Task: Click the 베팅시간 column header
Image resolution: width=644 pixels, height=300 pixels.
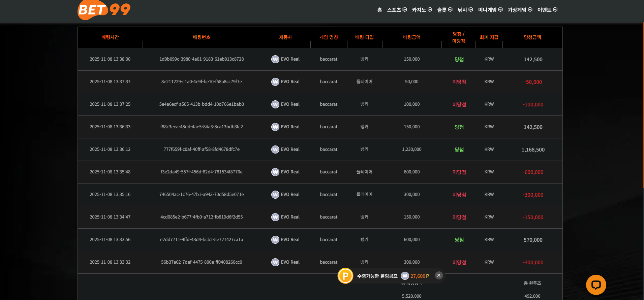Action: [x=110, y=37]
